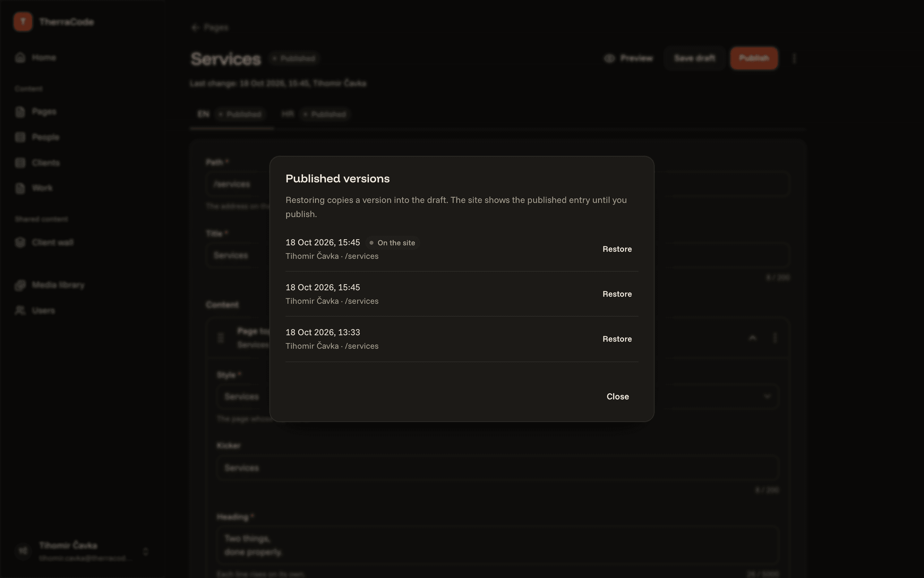Click the Heading text area

(498, 546)
